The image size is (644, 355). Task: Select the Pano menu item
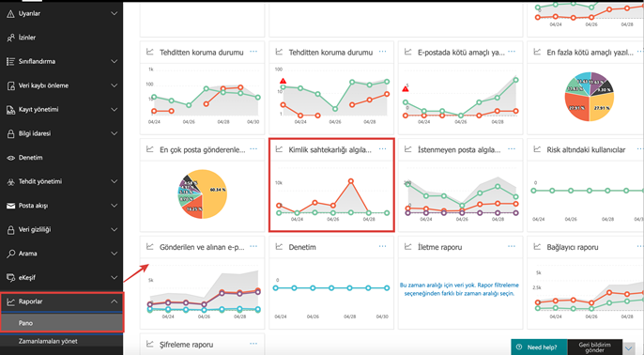coord(62,323)
